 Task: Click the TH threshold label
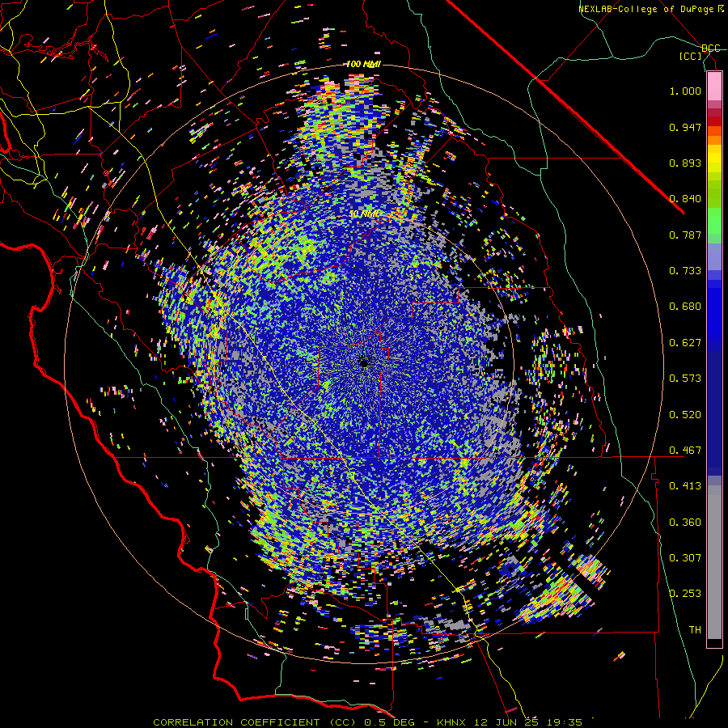pos(695,630)
